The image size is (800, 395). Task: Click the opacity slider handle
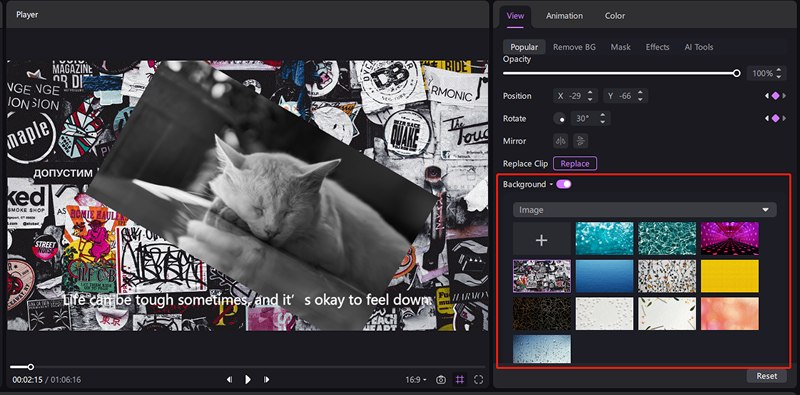736,73
